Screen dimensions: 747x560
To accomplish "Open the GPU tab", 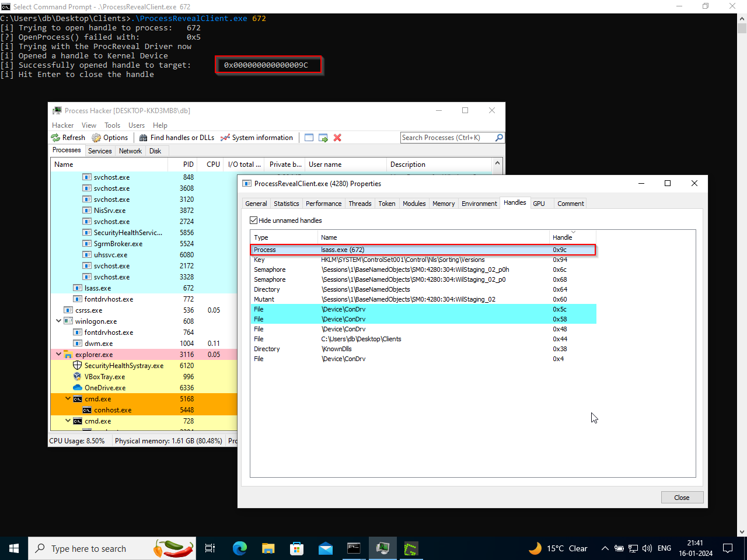I will pyautogui.click(x=539, y=204).
